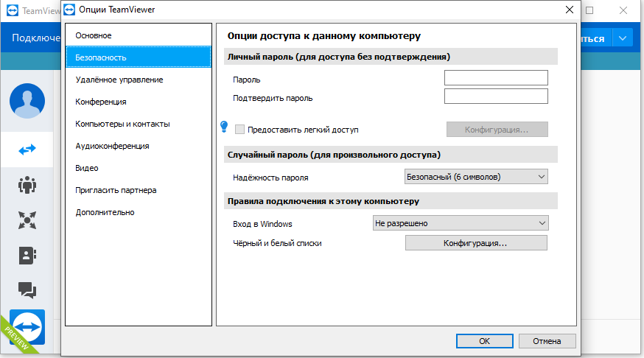Screen dimensions: 644x358
Task: Open the Contacts book icon in TeamViewer sidebar
Action: click(x=27, y=256)
